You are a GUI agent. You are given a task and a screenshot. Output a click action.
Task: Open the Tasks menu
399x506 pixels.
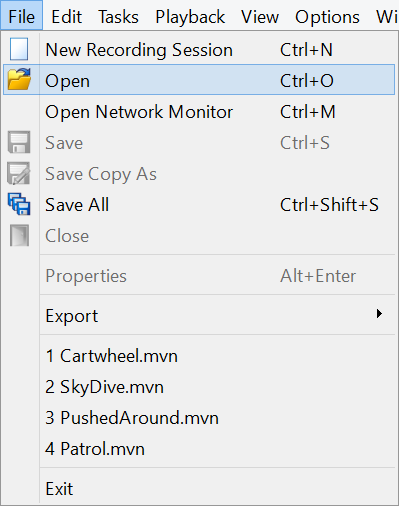(118, 17)
